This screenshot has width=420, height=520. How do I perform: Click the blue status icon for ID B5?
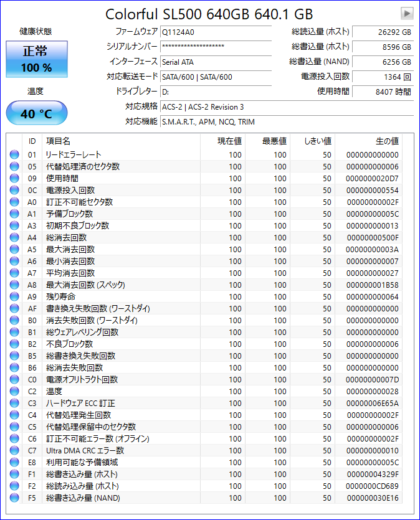(x=14, y=356)
